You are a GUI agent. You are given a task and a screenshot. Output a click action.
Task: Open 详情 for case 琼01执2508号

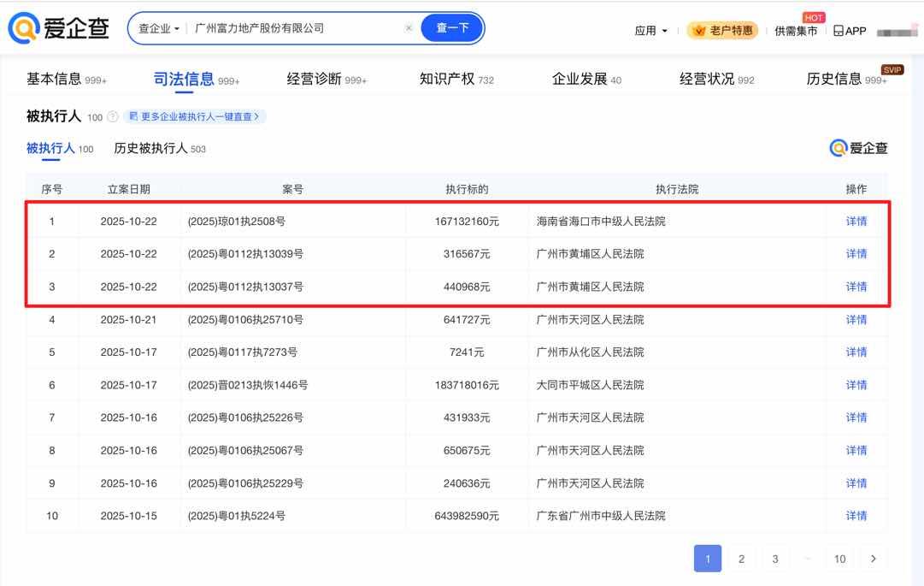point(856,222)
